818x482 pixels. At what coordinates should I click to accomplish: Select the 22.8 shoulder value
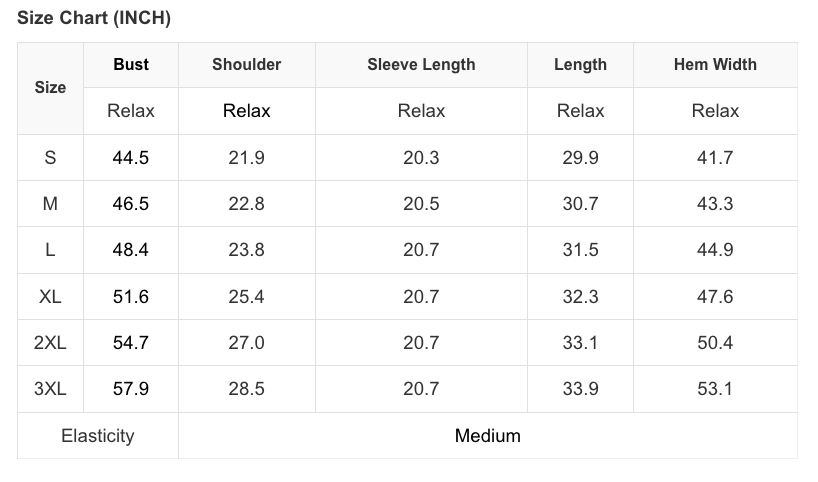click(x=247, y=203)
